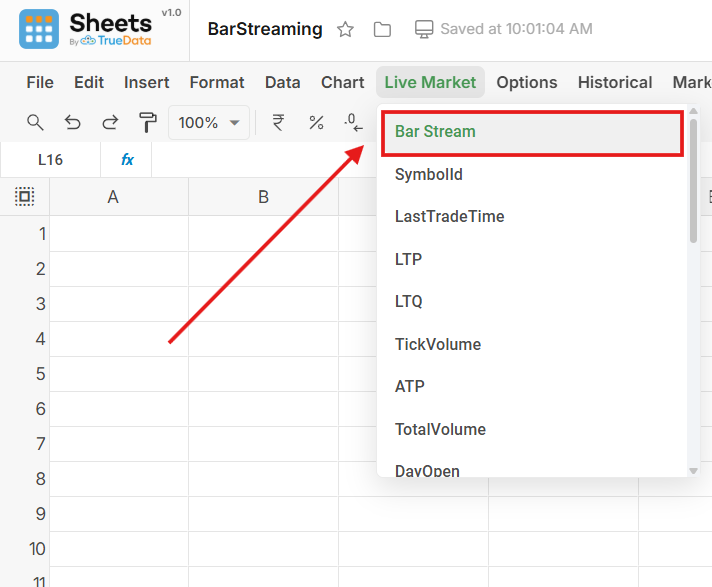712x587 pixels.
Task: Decrease decimal places
Action: (353, 123)
